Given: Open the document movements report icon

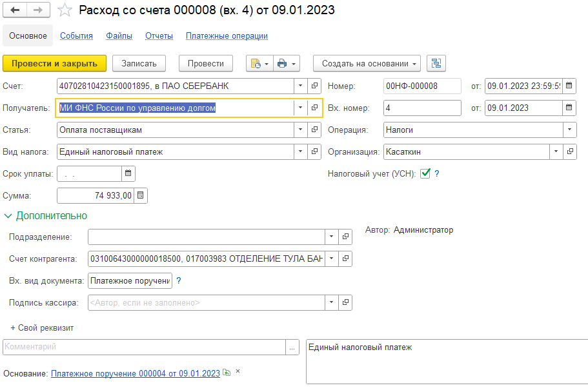Looking at the screenshot, I should click(x=256, y=64).
